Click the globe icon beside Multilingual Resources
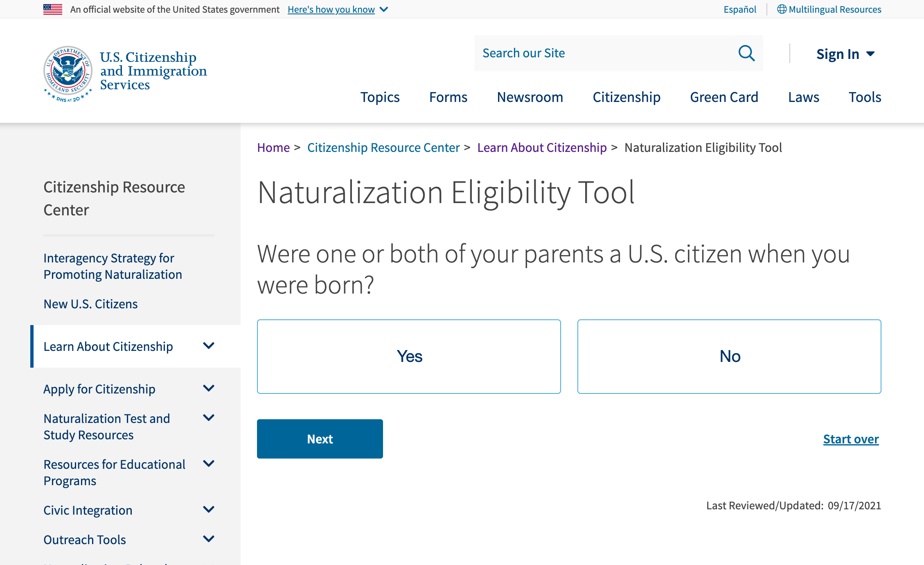Screen dimensions: 924x565 (x=782, y=9)
